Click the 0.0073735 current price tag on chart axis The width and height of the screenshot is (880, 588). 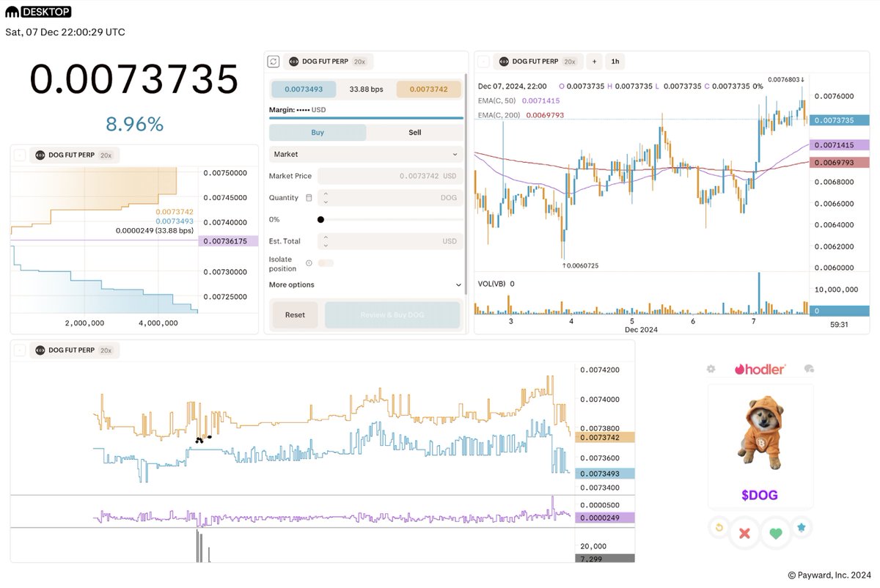point(840,120)
